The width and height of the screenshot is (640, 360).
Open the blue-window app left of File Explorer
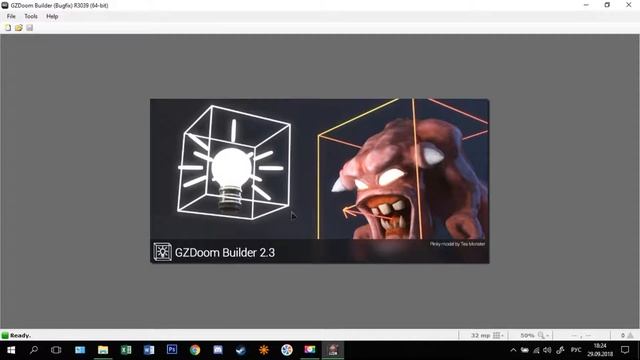click(80, 350)
